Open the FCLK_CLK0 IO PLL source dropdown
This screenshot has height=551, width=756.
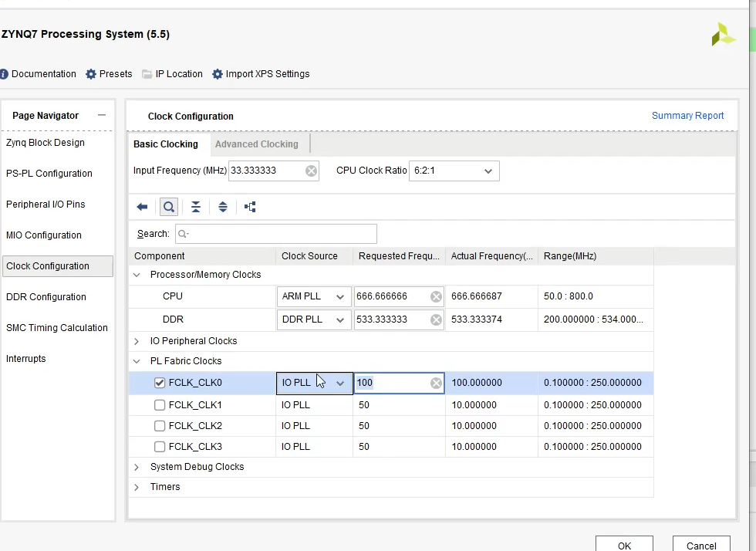coord(315,383)
